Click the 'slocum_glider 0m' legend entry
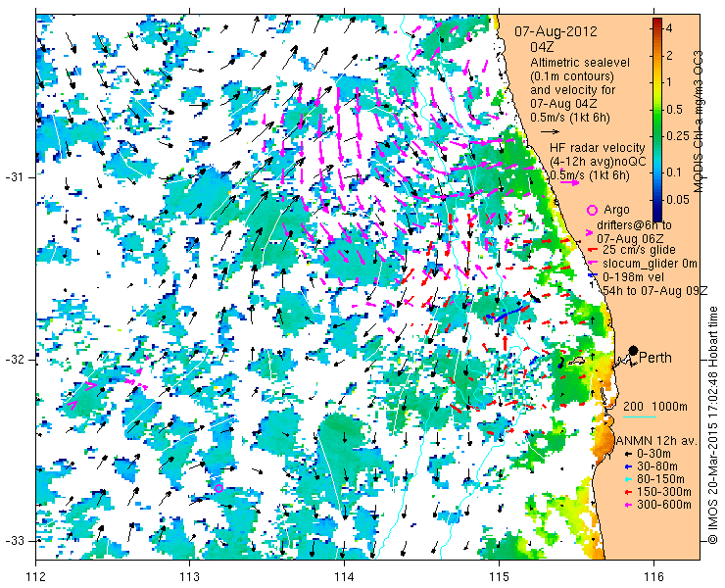 (650, 264)
